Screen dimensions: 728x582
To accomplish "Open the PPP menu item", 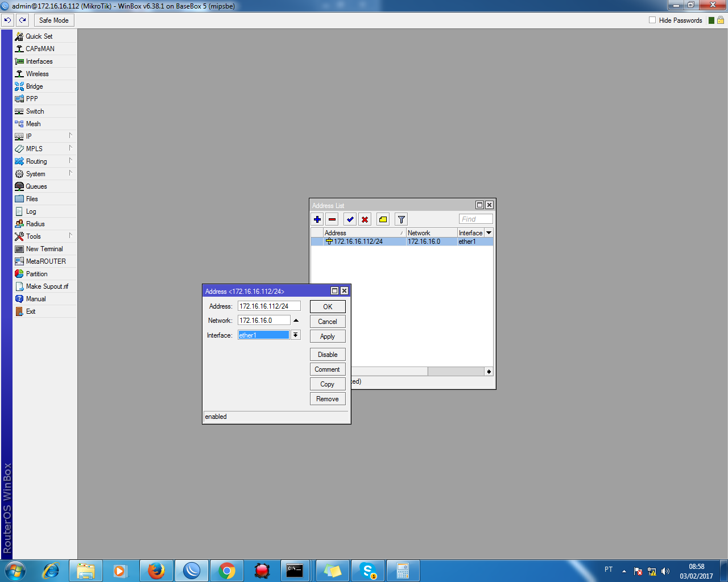I will 45,99.
